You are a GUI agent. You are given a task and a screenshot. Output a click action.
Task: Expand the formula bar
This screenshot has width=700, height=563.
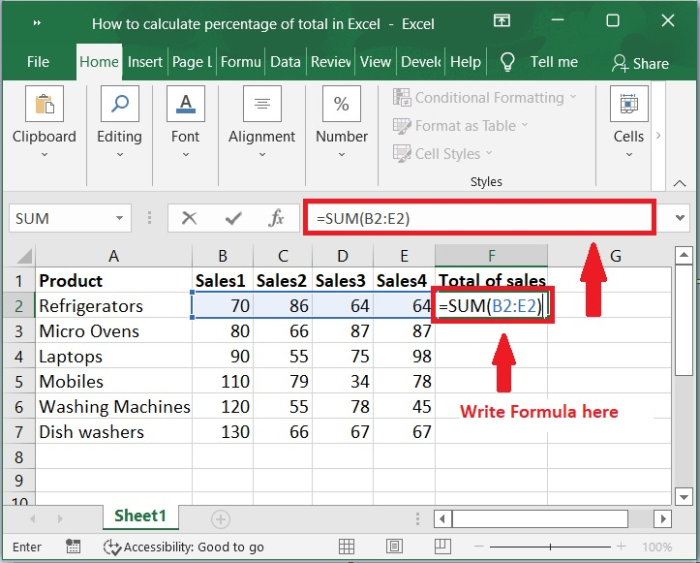click(680, 218)
